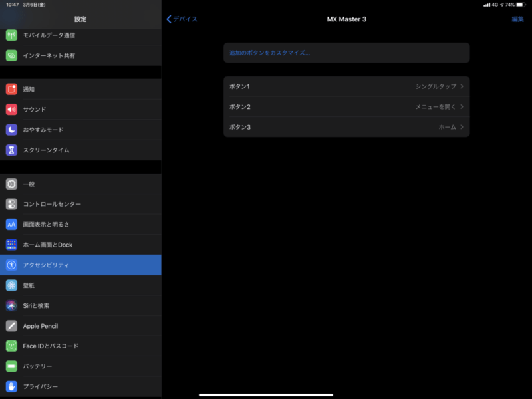
Task: Tap the 壁紙 flower icon
Action: (x=11, y=285)
